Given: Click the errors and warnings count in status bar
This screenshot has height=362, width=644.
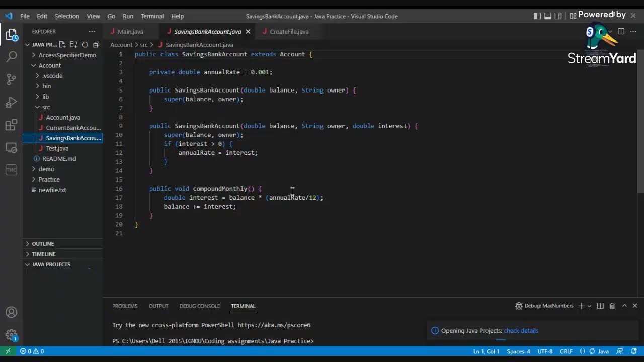Looking at the screenshot, I should [32, 351].
